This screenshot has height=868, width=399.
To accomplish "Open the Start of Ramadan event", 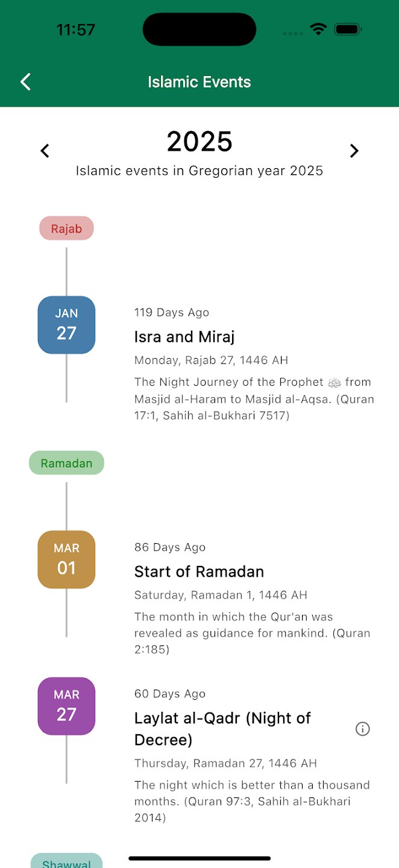I will (199, 571).
